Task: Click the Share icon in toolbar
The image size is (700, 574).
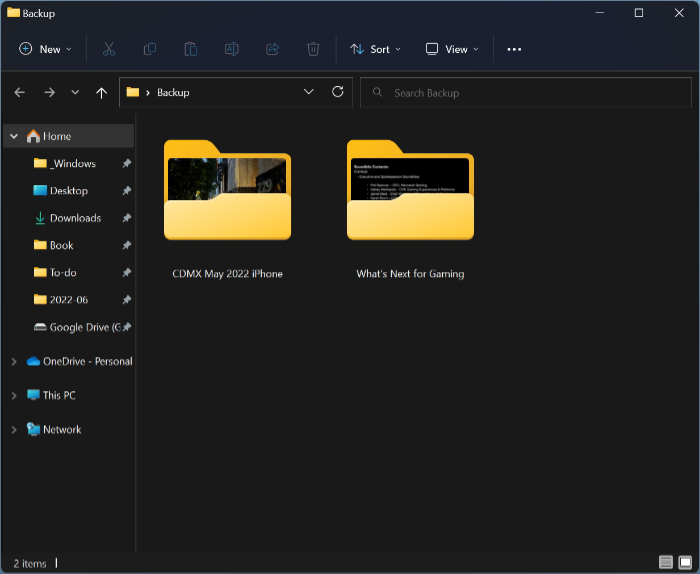Action: tap(272, 49)
